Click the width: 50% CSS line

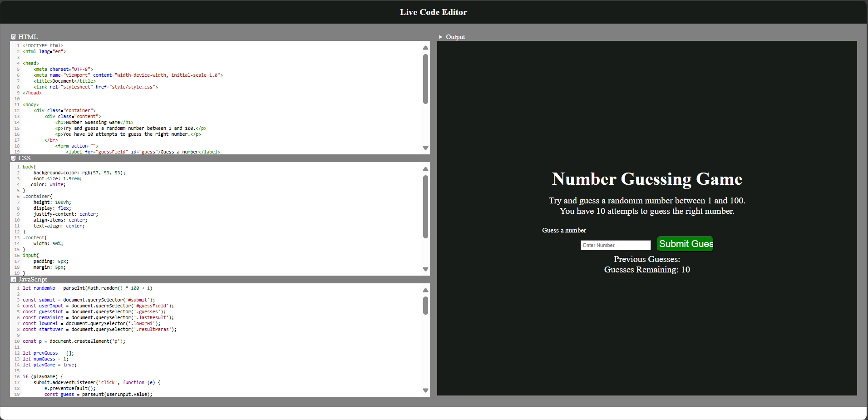point(48,244)
